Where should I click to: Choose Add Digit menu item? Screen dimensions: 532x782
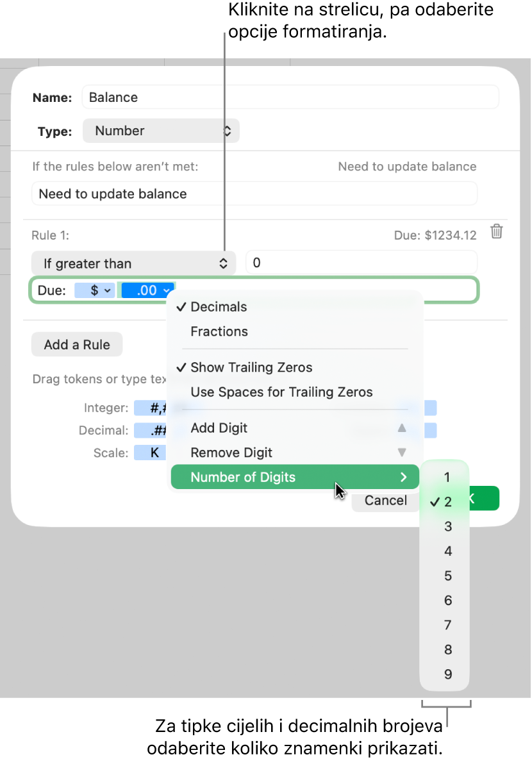tap(219, 428)
